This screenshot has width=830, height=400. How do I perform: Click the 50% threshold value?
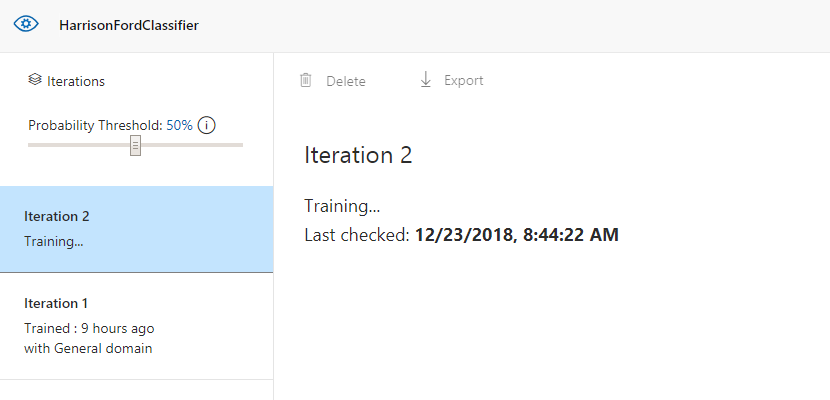pos(179,126)
